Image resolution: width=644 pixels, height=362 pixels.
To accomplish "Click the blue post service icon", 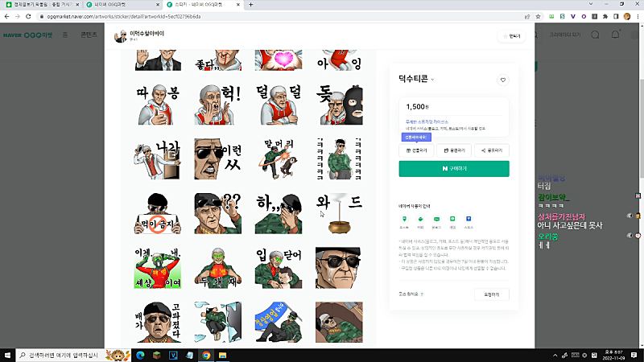I will (469, 219).
